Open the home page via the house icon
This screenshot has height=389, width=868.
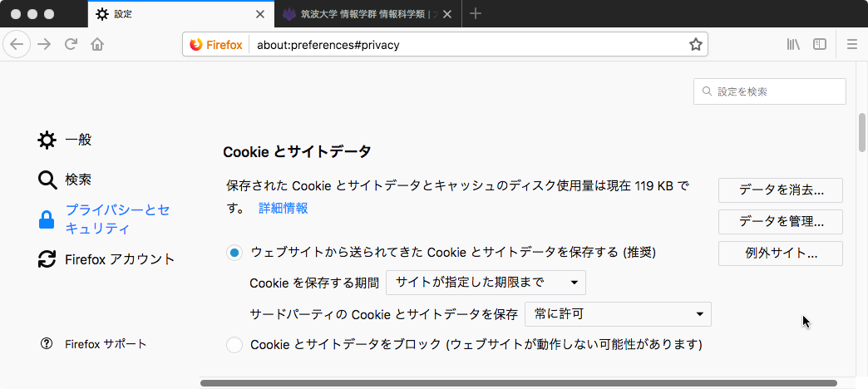pyautogui.click(x=97, y=45)
